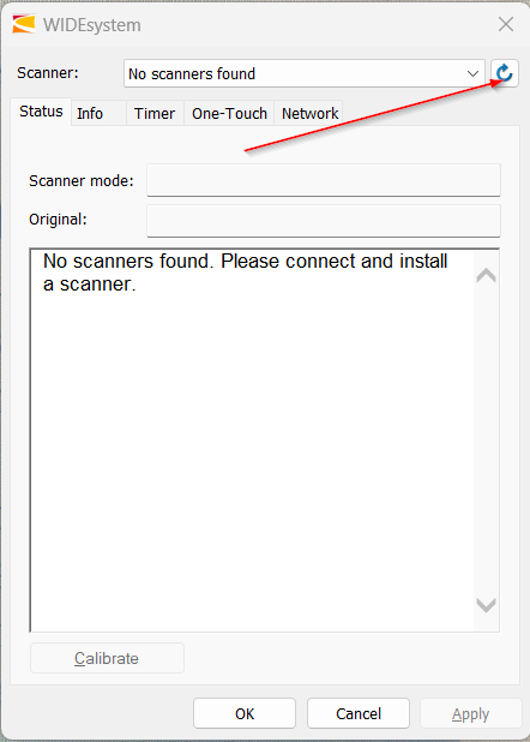The width and height of the screenshot is (530, 742).
Task: Select the One-Touch tab
Action: pyautogui.click(x=229, y=114)
